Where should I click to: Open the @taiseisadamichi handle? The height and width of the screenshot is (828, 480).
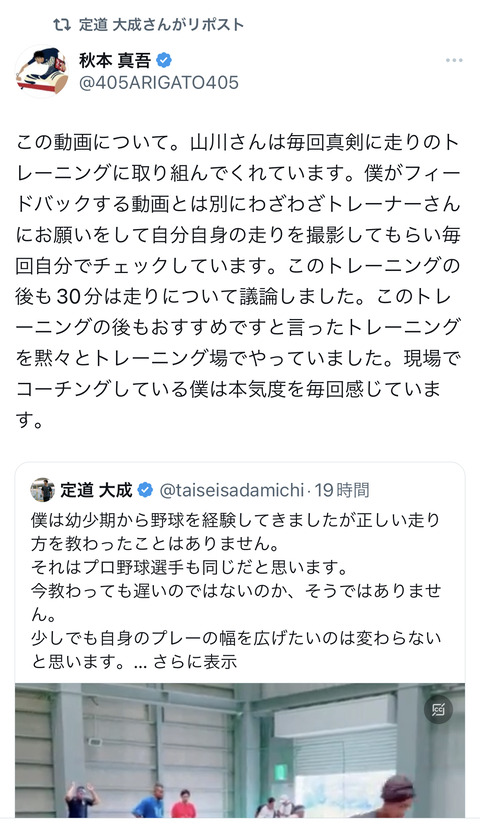click(x=231, y=490)
